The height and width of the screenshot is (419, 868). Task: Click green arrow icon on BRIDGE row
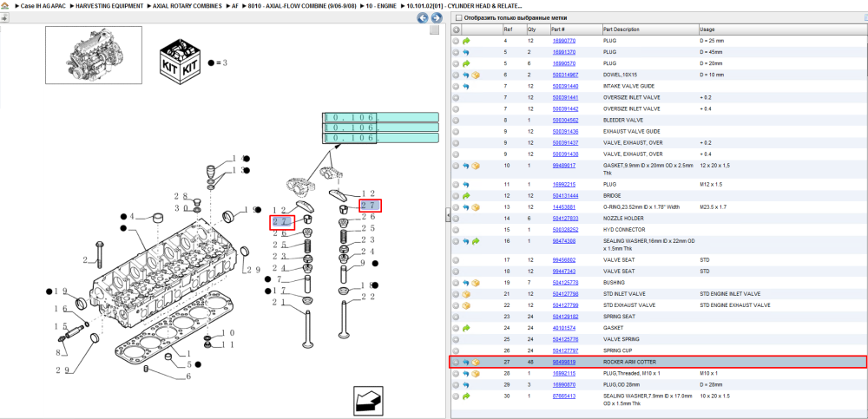point(466,196)
